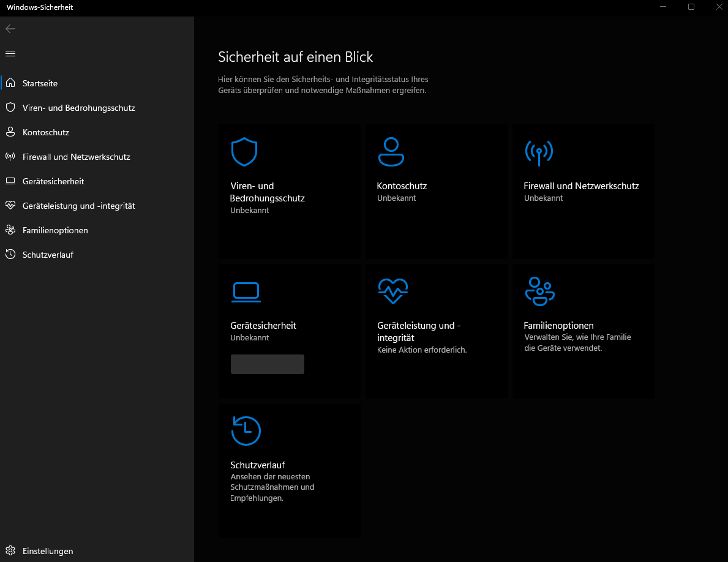Select Gerätesicherheit in the sidebar
Screen dimensions: 728x562
coord(53,181)
